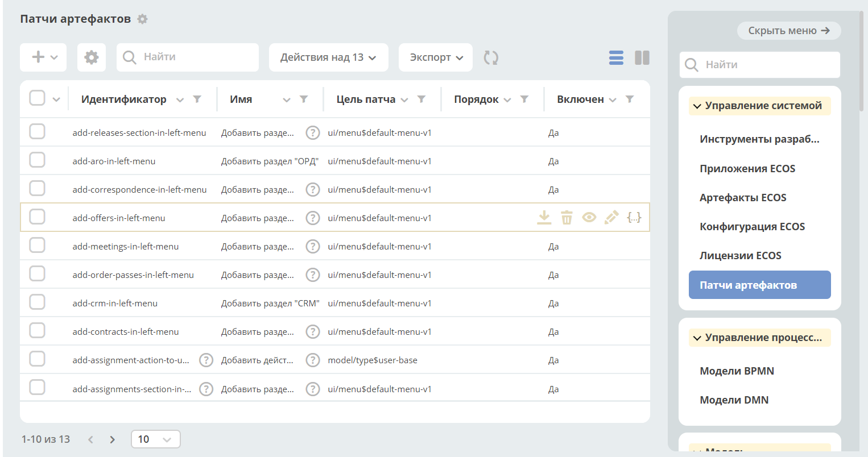868x457 pixels.
Task: Click Скрыть меню button
Action: [789, 31]
